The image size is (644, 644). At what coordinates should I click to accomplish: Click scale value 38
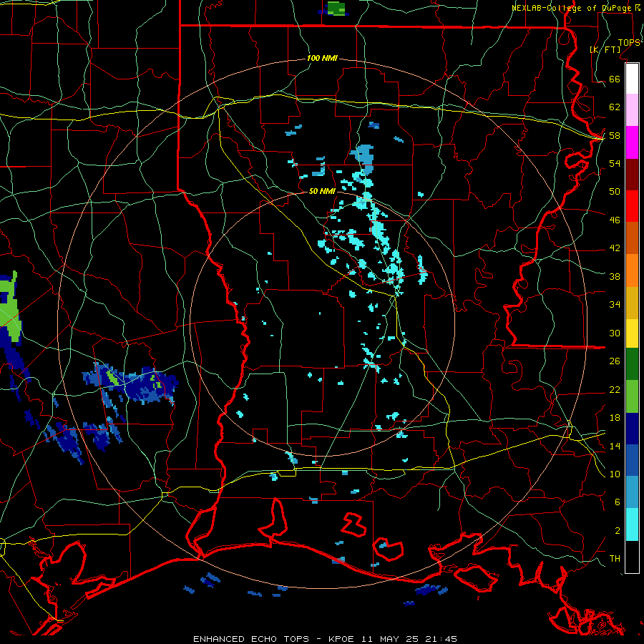(x=615, y=277)
